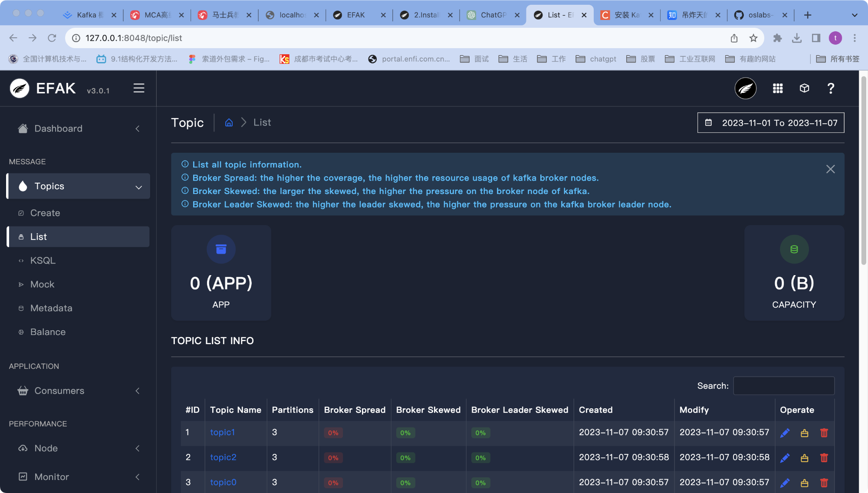Click the question mark help icon

point(831,89)
